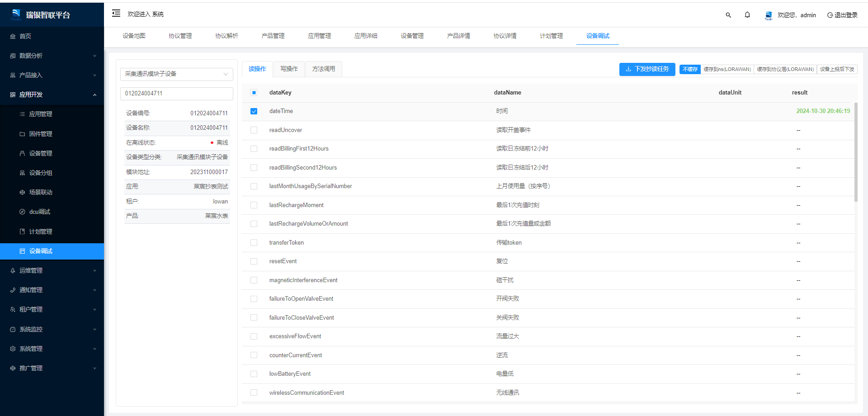Click the 通知管理 sidebar icon
This screenshot has width=868, height=416.
tap(13, 290)
